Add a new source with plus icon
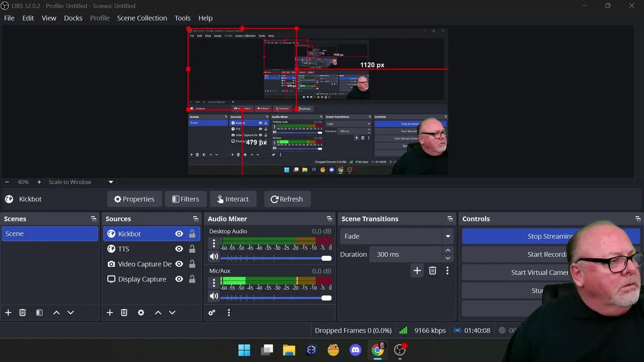644x362 pixels. tap(110, 313)
